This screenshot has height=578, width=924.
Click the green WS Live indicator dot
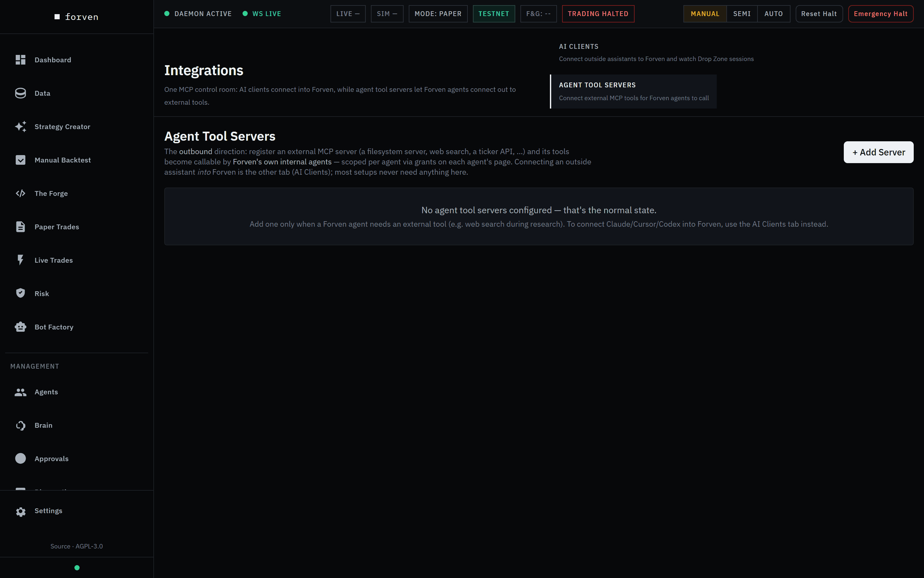pos(245,14)
